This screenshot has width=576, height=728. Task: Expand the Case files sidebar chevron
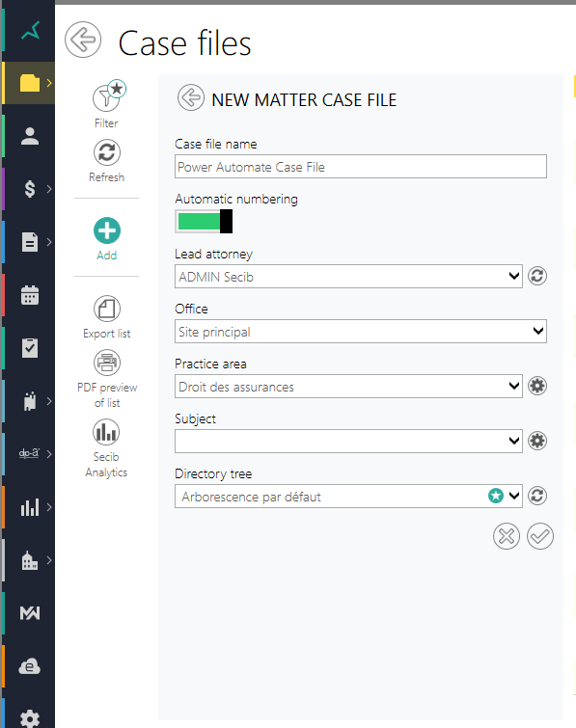point(49,83)
